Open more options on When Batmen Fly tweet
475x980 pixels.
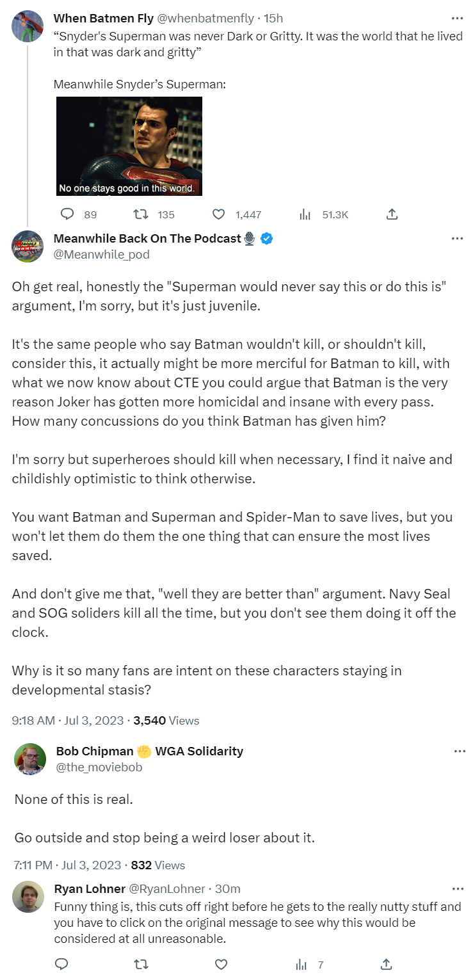(457, 19)
